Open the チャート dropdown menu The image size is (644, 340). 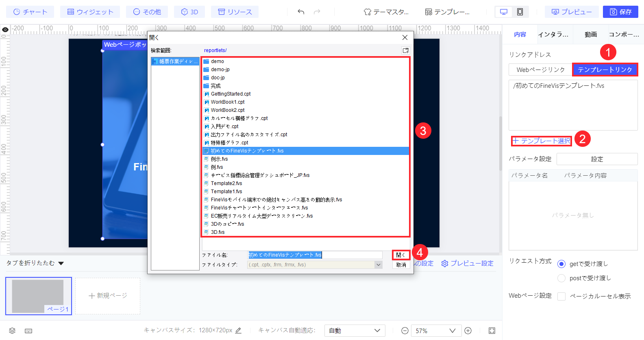30,12
